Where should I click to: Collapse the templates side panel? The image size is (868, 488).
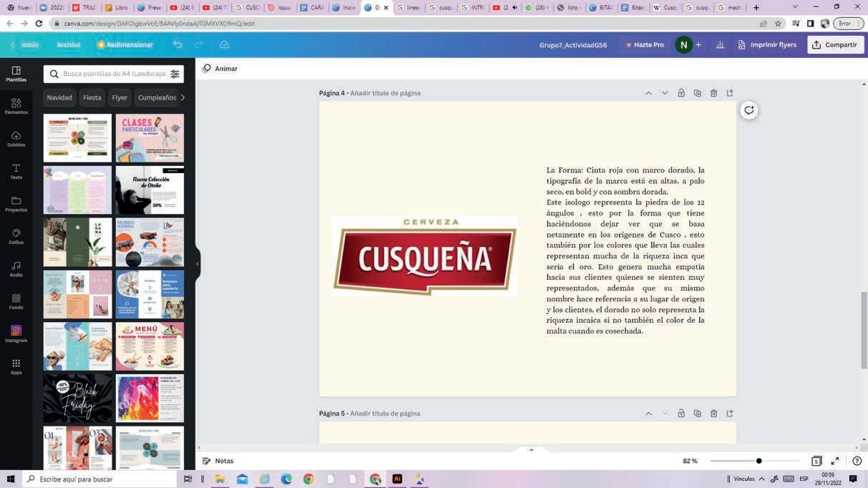[198, 263]
